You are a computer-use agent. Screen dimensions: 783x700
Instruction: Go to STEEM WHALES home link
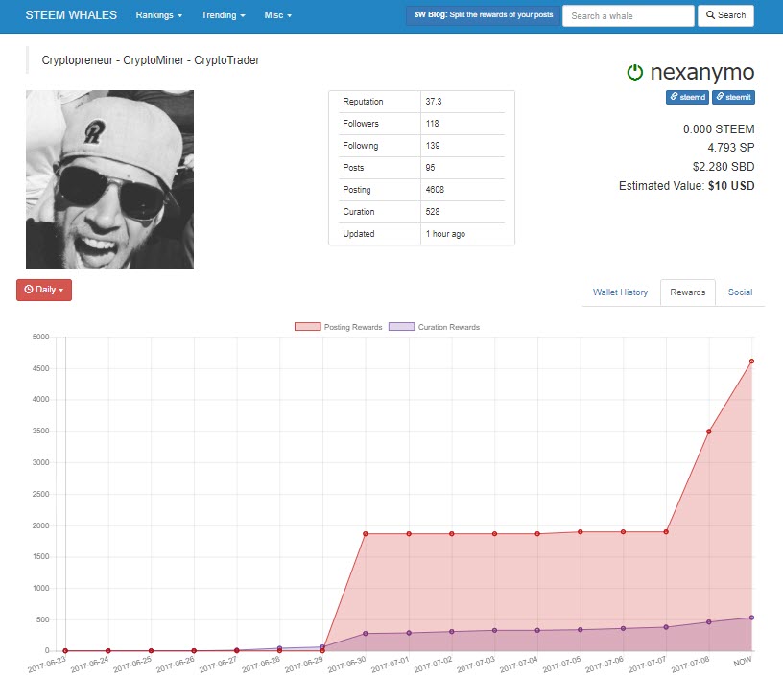(x=71, y=15)
